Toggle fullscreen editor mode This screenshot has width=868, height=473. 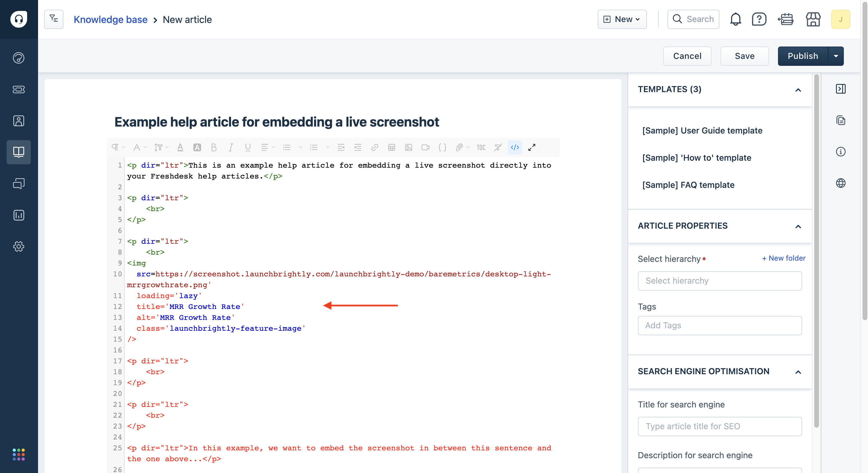[x=531, y=147]
